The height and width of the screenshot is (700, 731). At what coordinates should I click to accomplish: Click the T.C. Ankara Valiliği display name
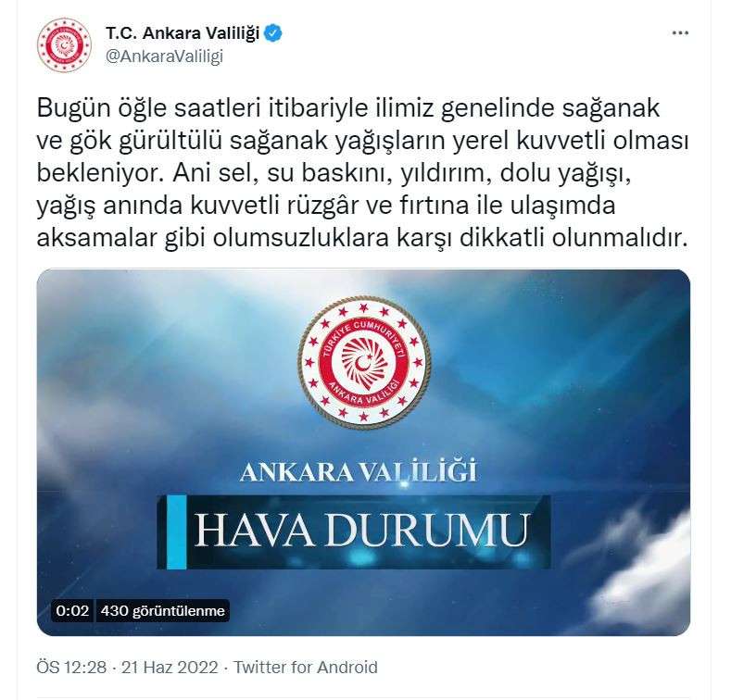pos(183,33)
